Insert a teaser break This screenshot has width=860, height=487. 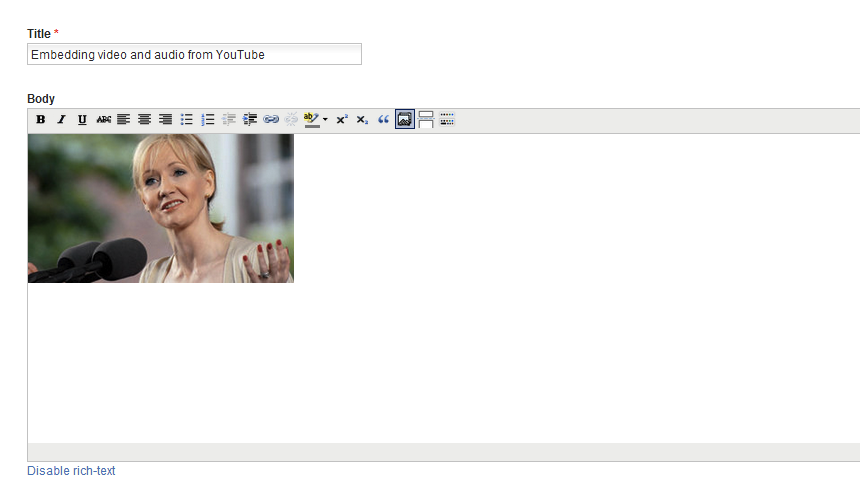pos(426,120)
